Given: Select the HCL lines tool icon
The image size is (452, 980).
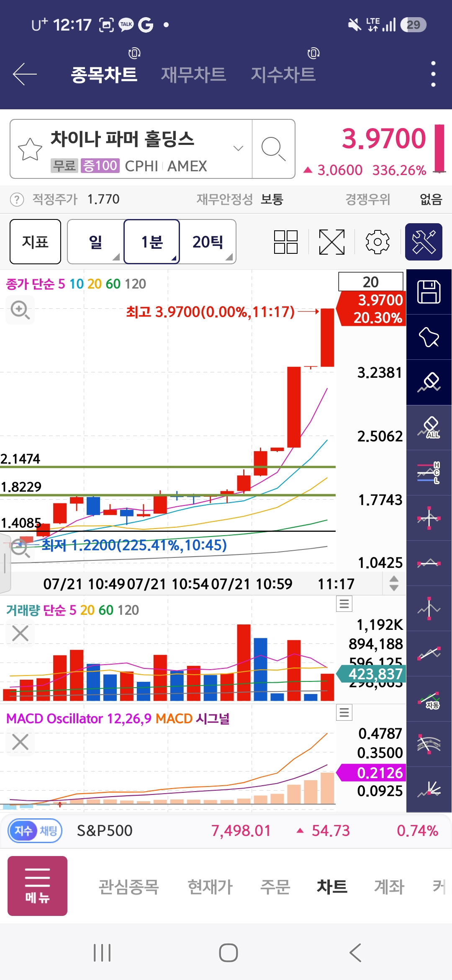Looking at the screenshot, I should (x=429, y=473).
